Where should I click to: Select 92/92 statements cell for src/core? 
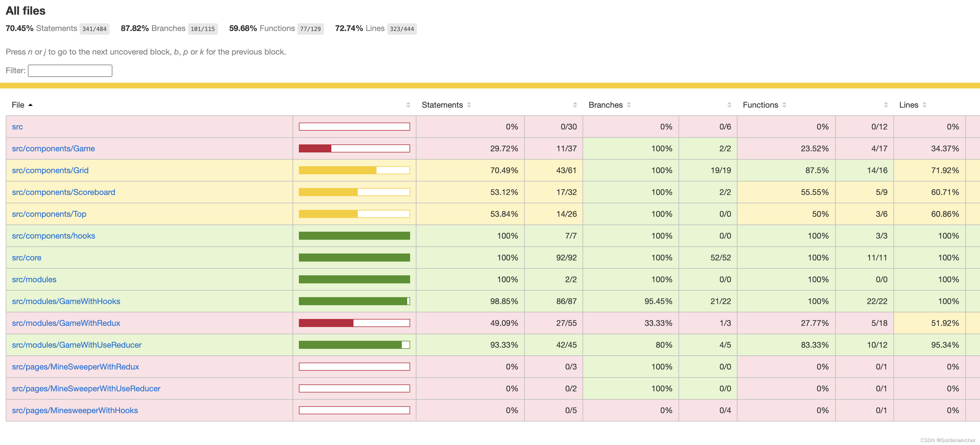click(x=554, y=258)
